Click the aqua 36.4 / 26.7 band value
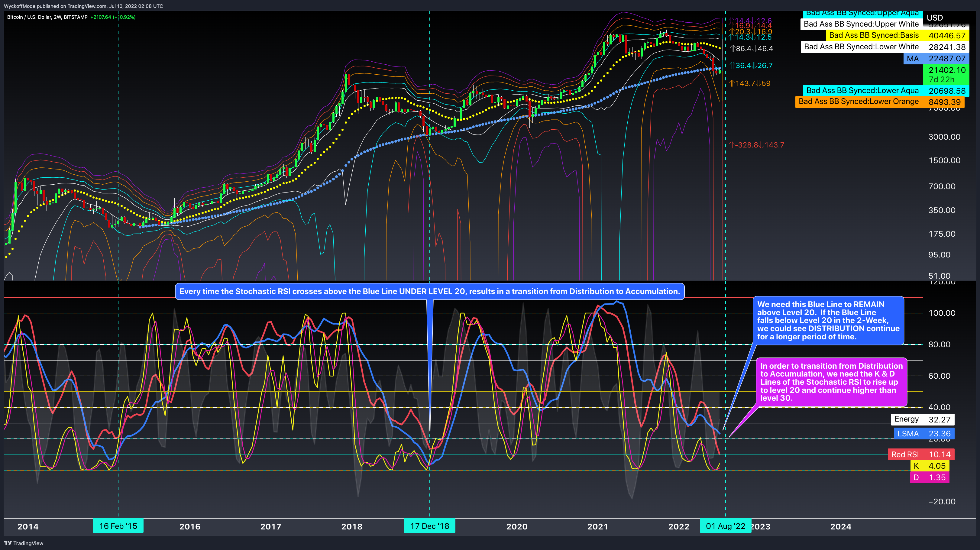This screenshot has height=550, width=980. 751,65
